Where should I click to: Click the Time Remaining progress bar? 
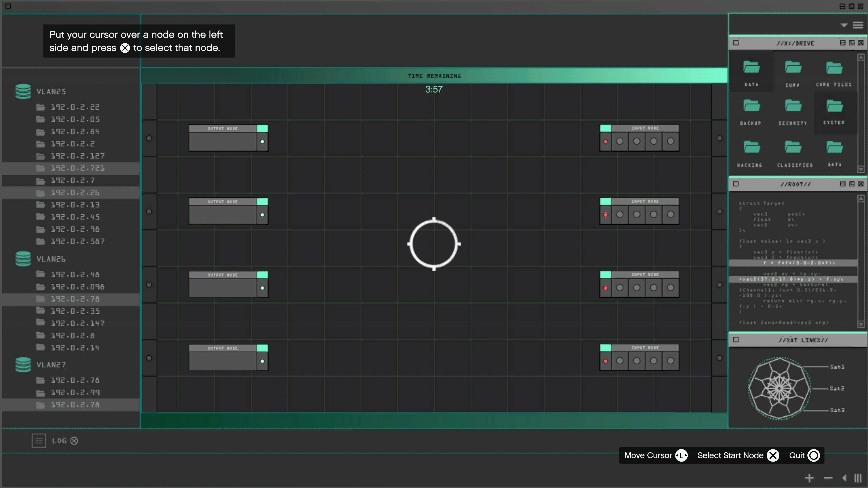(x=434, y=76)
